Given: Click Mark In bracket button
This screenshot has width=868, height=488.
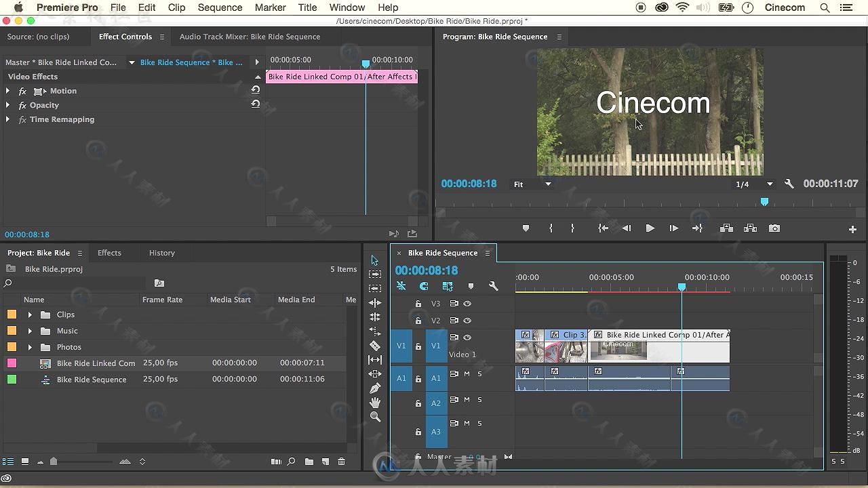Looking at the screenshot, I should [551, 228].
